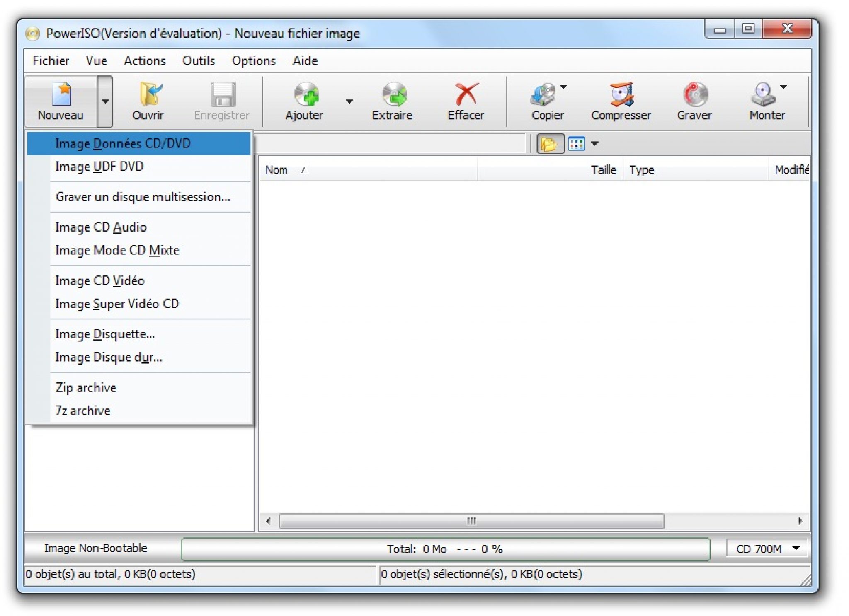Expand the view mode dropdown arrow
This screenshot has width=849, height=616.
(595, 144)
